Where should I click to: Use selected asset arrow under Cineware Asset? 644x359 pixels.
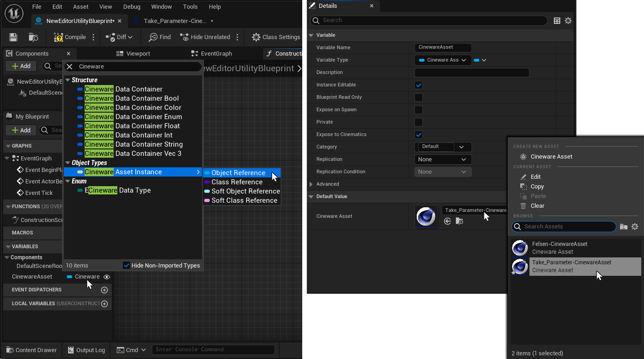448,221
